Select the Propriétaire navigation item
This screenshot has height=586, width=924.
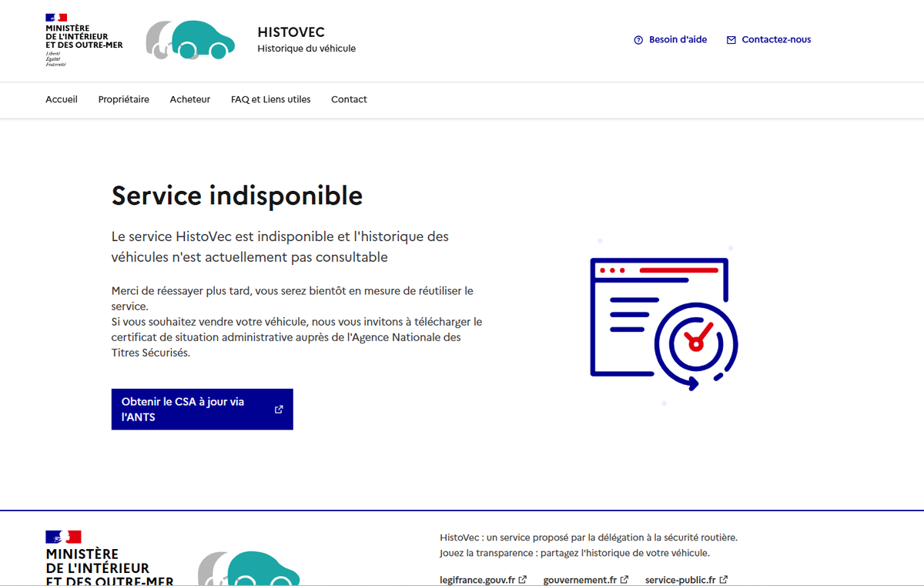tap(124, 99)
